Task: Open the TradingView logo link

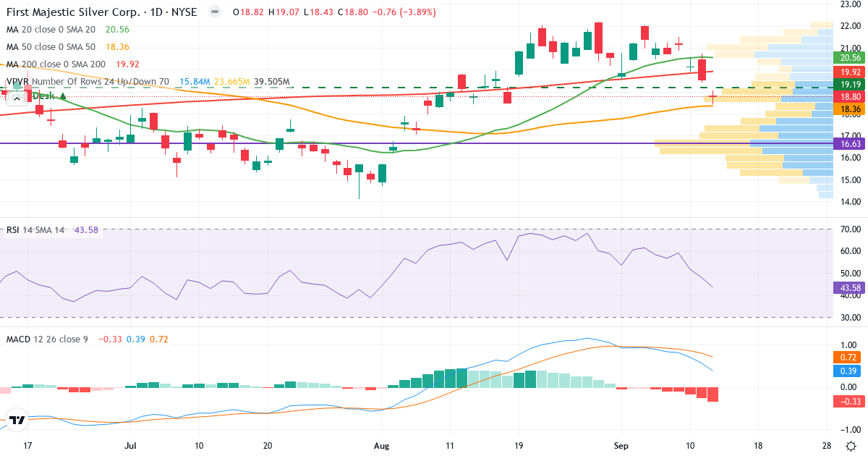Action: click(17, 420)
